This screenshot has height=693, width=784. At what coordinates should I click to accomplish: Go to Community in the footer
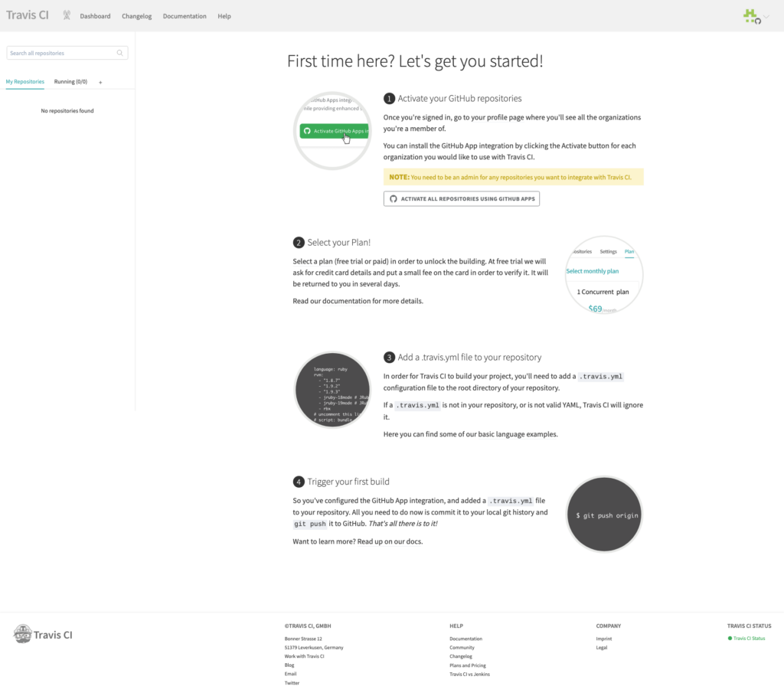coord(462,648)
